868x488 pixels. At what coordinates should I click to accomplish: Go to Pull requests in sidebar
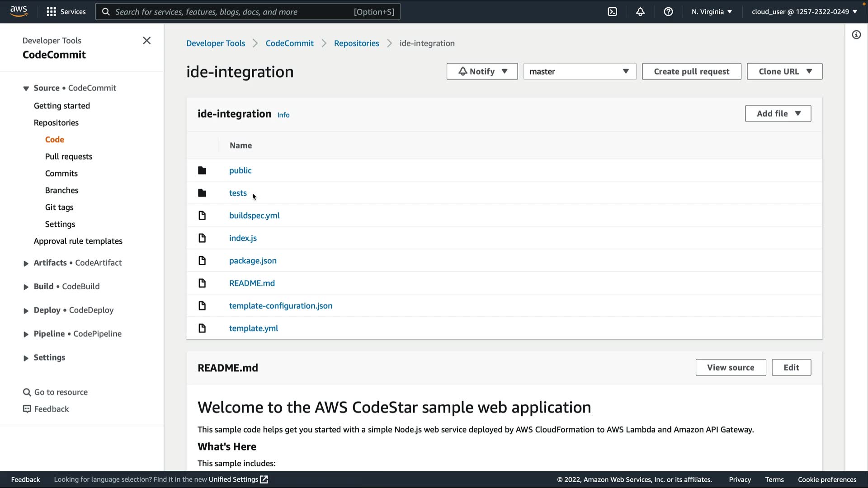click(x=69, y=156)
